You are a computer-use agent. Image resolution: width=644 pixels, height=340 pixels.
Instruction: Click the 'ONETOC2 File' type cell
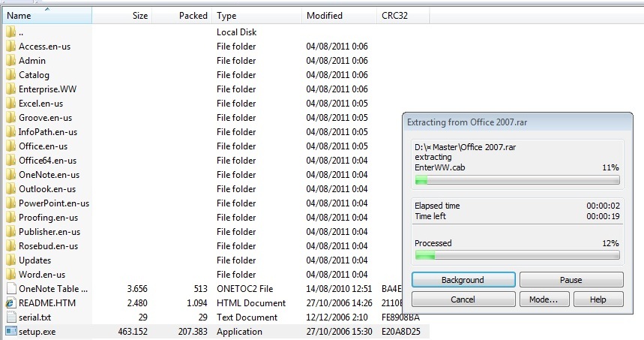[x=245, y=289]
